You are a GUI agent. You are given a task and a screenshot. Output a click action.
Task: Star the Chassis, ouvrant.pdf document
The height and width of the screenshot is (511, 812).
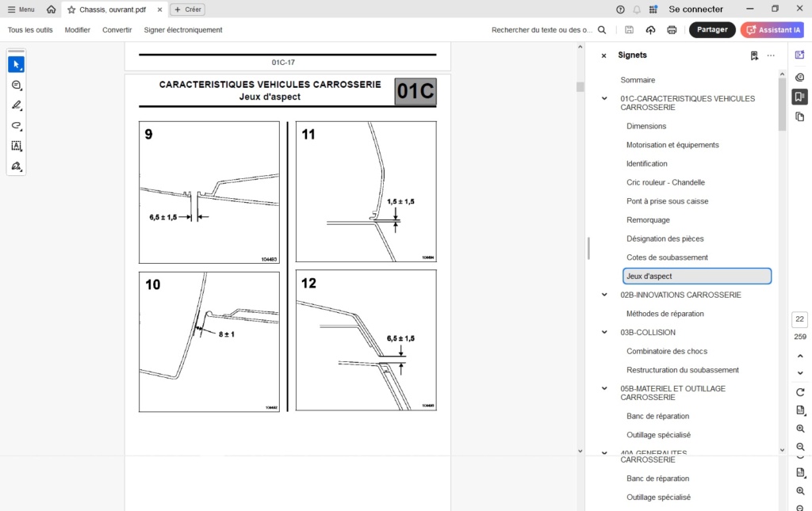tap(71, 10)
